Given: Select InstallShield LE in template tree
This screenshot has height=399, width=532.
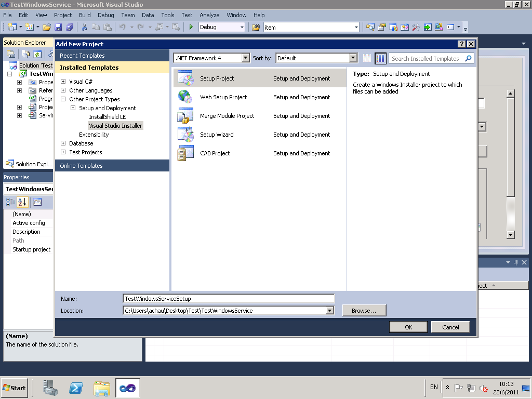Looking at the screenshot, I should click(107, 117).
